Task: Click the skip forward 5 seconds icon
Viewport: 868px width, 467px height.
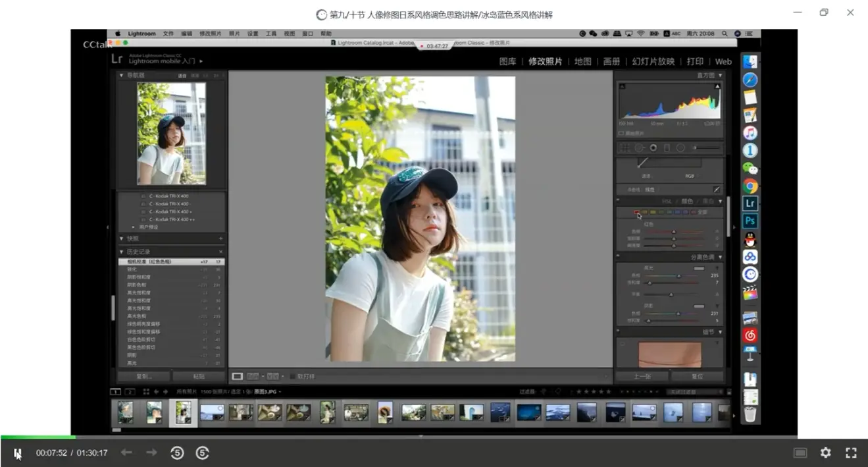Action: click(x=202, y=453)
